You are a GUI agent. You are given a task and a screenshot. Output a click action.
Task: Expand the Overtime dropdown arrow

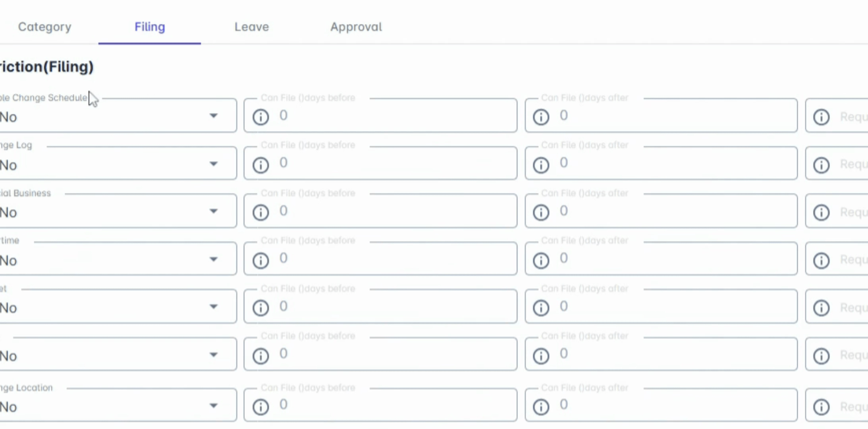[x=214, y=259]
